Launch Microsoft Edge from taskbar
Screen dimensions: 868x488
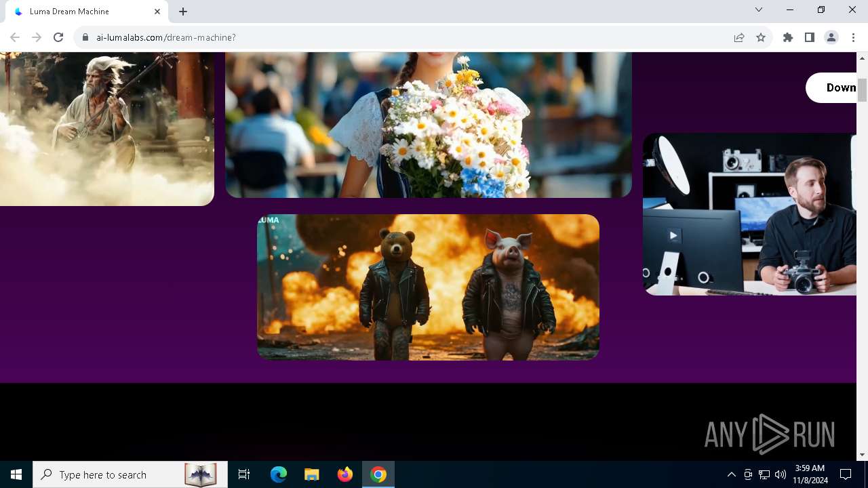tap(279, 474)
